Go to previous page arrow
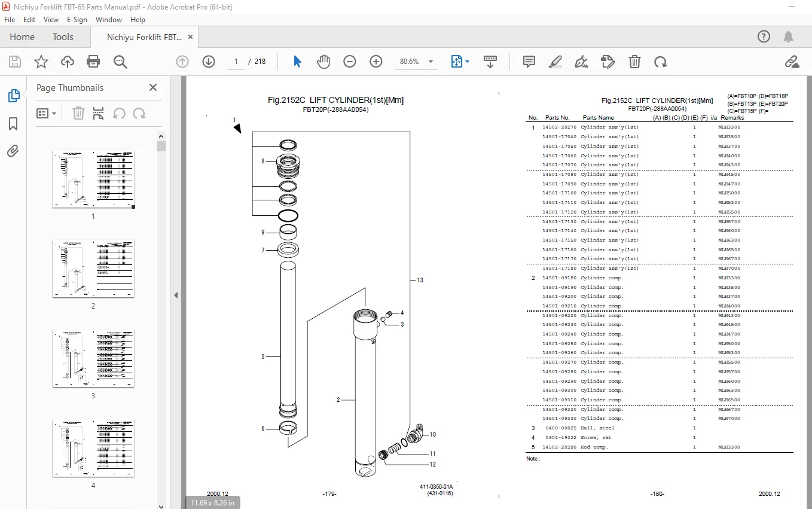 click(182, 62)
